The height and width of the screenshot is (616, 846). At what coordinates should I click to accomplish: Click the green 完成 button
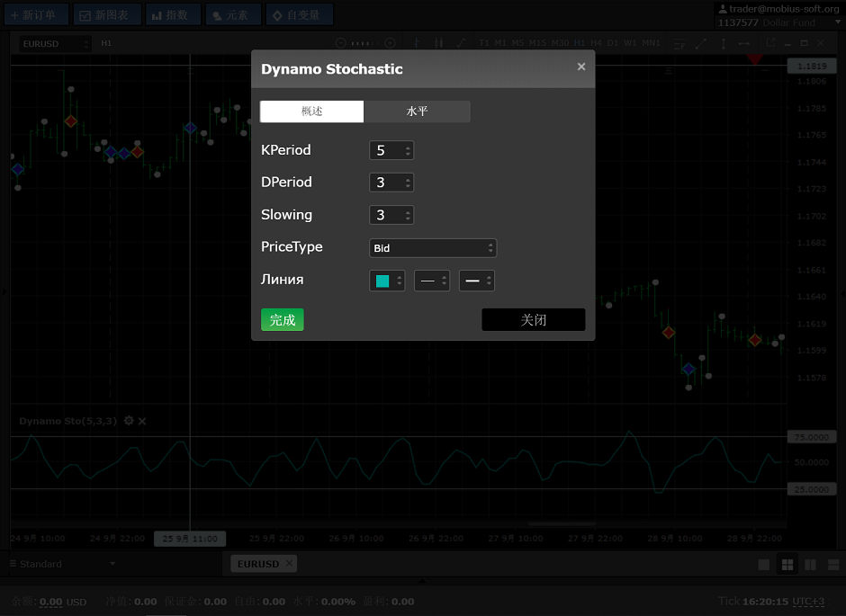click(283, 319)
